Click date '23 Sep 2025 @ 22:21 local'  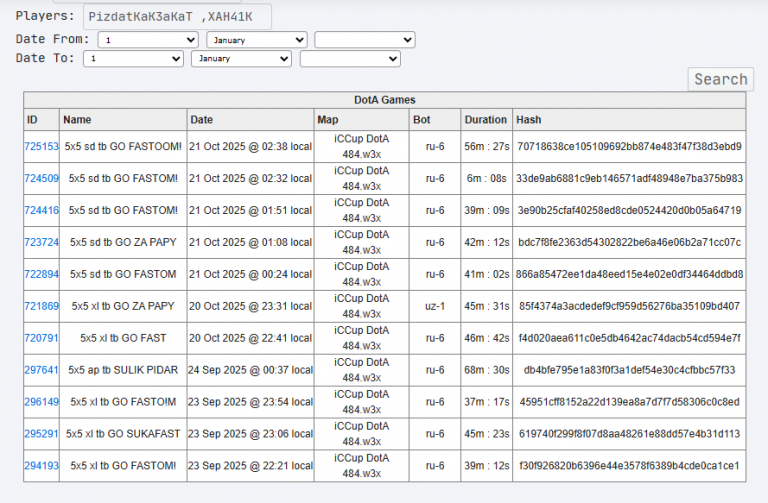[250, 465]
